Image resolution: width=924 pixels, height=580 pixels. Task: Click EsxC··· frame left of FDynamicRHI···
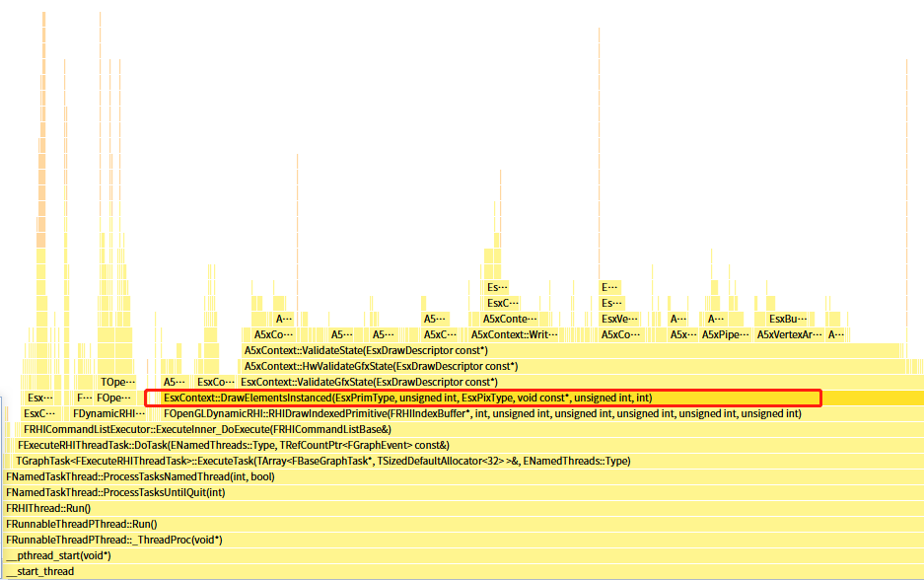tap(39, 413)
